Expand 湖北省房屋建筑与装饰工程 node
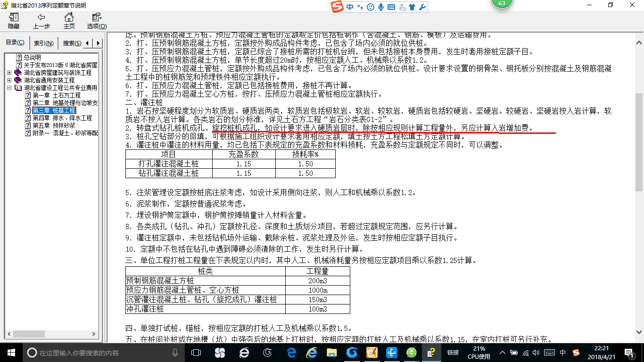Image resolution: width=644 pixels, height=362 pixels. pos(9,73)
